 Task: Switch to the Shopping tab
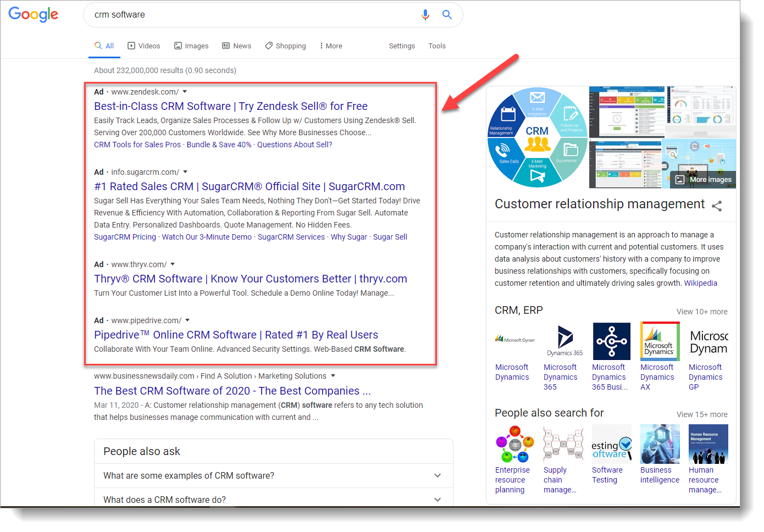285,46
